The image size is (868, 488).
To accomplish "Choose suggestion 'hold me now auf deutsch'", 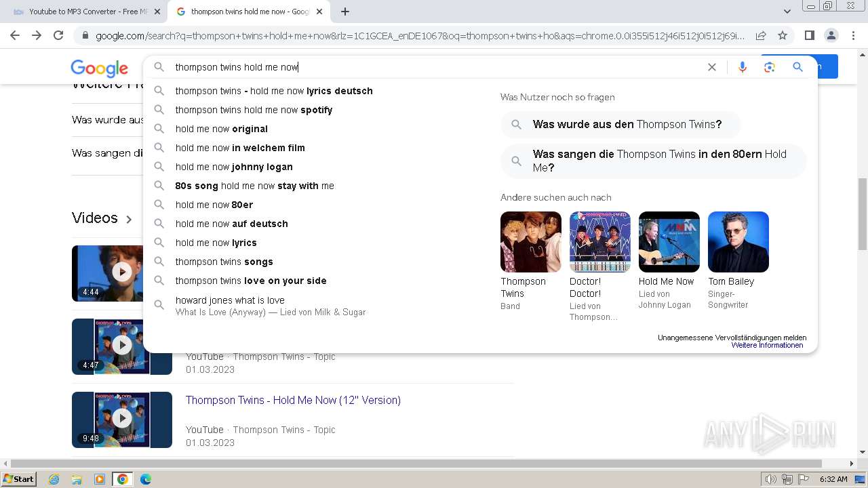I will (x=231, y=224).
